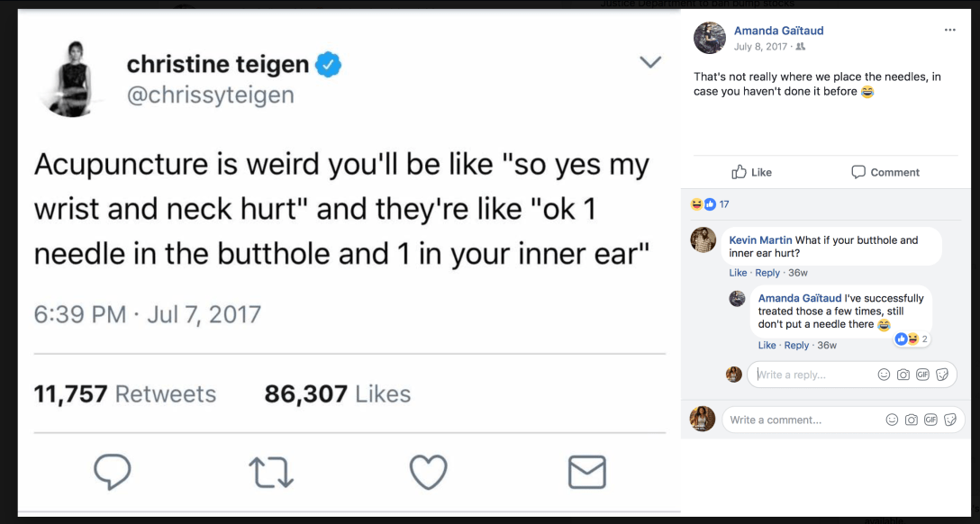Click christine teigen's verified badge
This screenshot has width=980, height=524.
(x=328, y=64)
